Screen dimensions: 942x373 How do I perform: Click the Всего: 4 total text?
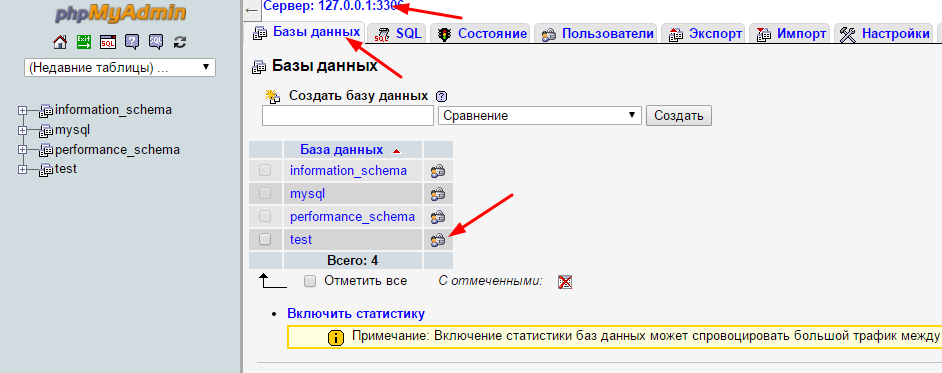tap(353, 261)
